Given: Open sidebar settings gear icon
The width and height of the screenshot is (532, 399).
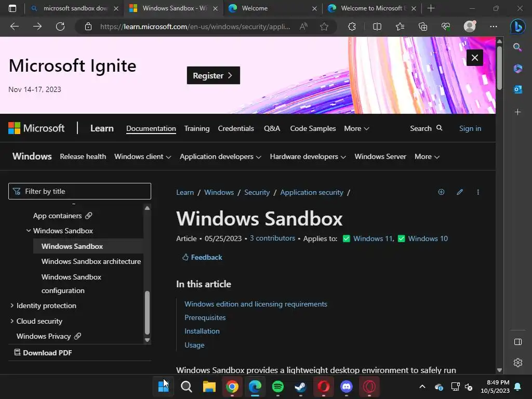Looking at the screenshot, I should (518, 363).
